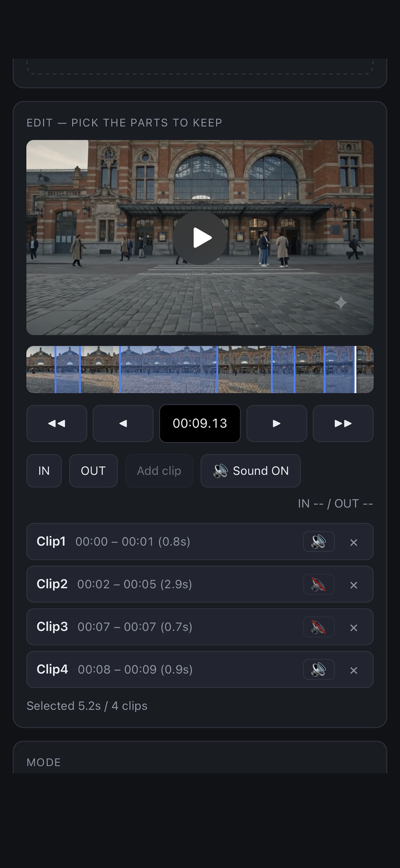Step forward one frame
This screenshot has height=868, width=400.
click(x=277, y=423)
